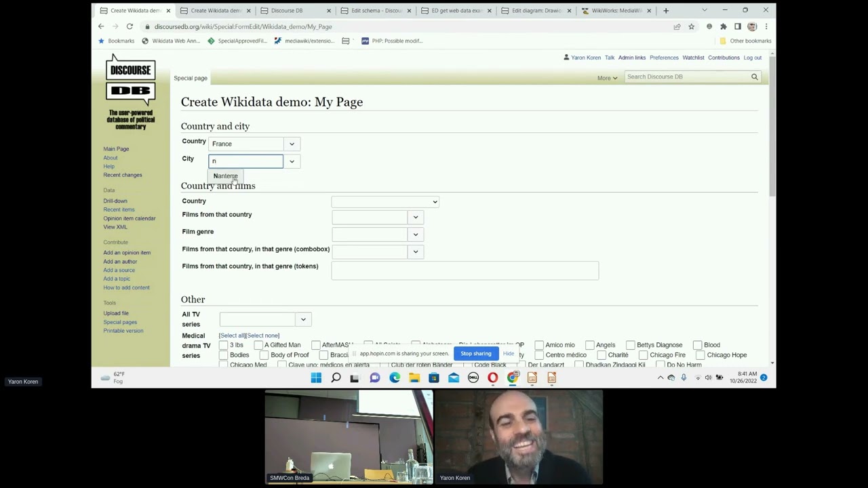Click the Select none link
868x488 pixels.
262,335
